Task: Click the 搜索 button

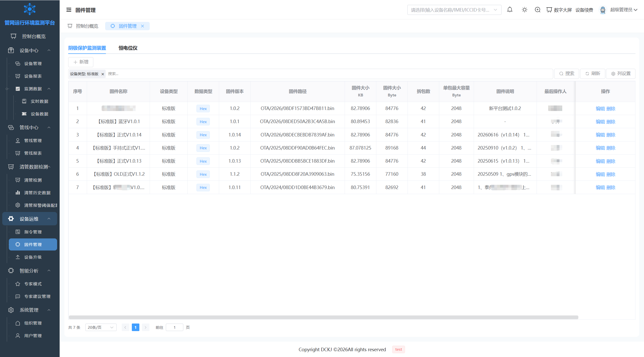Action: [567, 74]
